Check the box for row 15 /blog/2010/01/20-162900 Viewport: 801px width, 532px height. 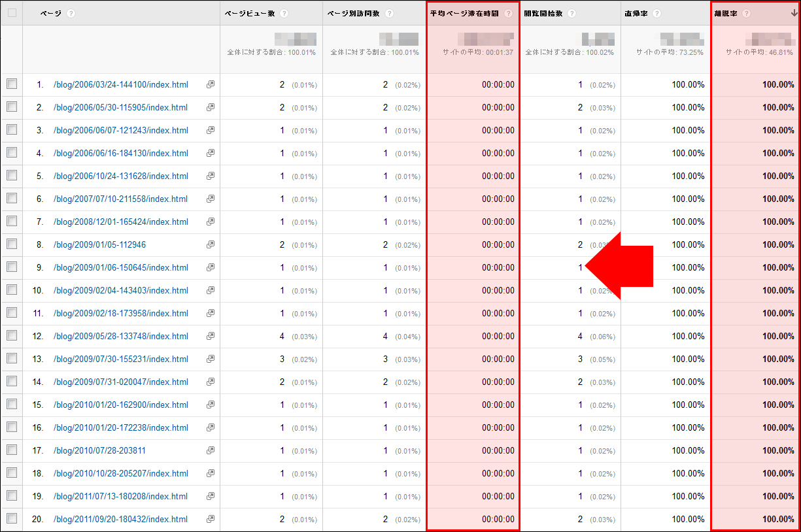pos(12,404)
